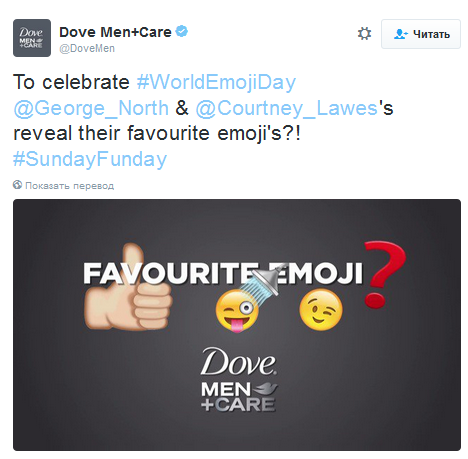This screenshot has width=468, height=459.
Task: Click the winking smiley emoji
Action: point(321,310)
